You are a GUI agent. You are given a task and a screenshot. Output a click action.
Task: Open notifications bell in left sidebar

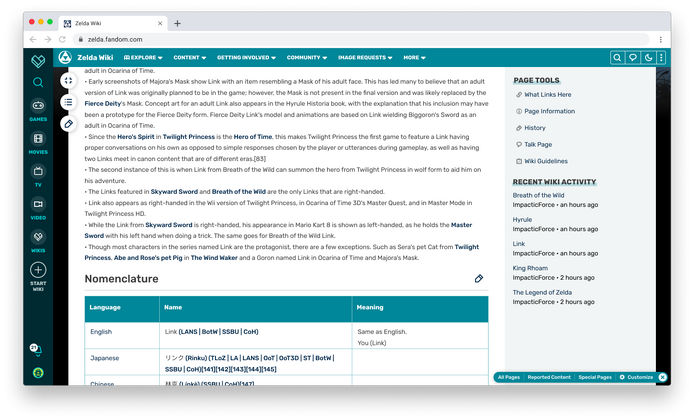click(36, 349)
